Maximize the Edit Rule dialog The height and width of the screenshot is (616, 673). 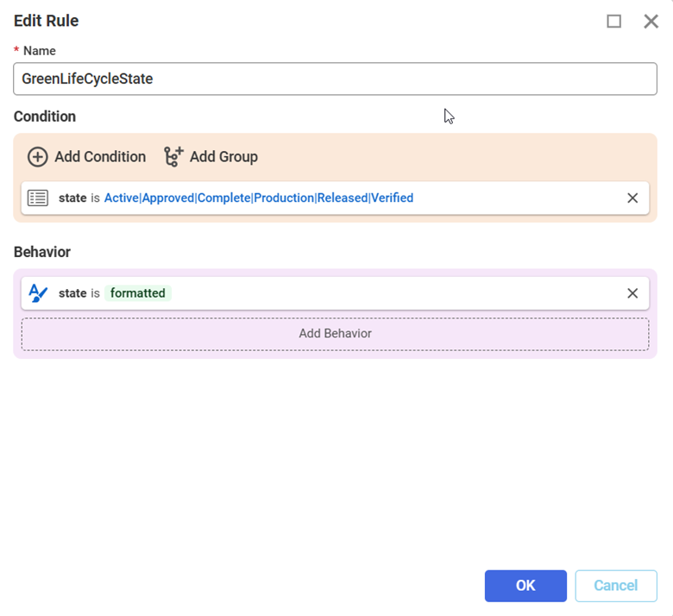(614, 22)
